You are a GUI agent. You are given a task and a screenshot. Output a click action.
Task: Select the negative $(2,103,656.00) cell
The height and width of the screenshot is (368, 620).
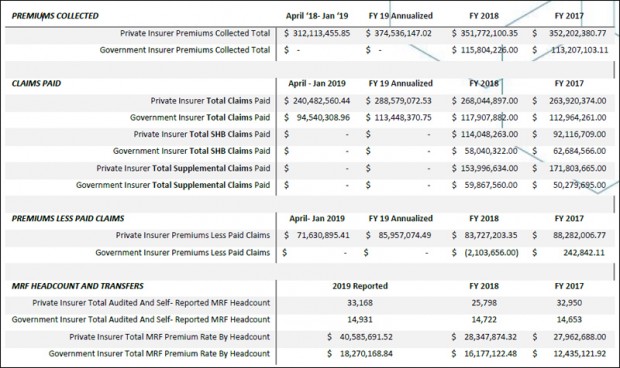485,253
